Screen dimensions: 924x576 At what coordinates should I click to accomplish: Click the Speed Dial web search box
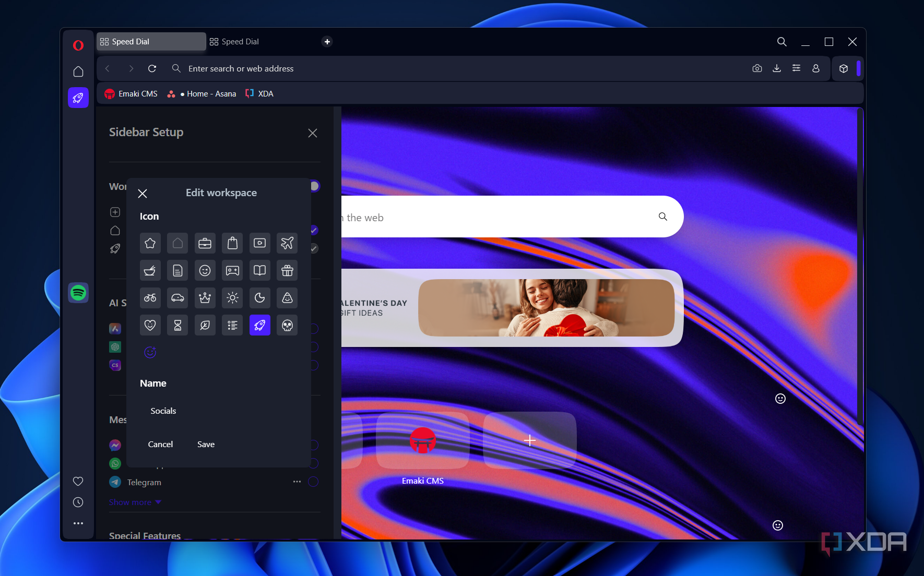[512, 217]
